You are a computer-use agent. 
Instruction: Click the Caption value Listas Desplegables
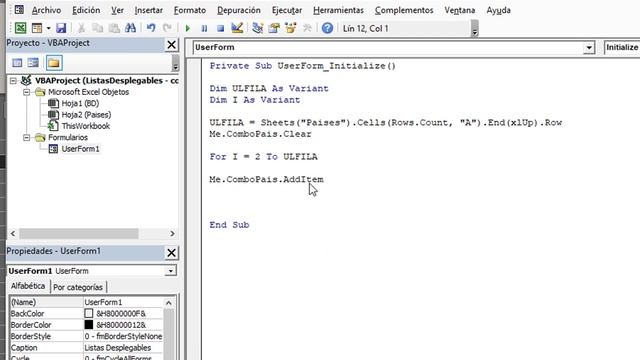[x=123, y=348]
